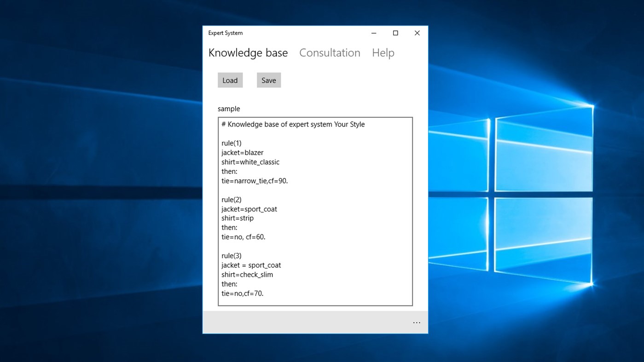Place cursor on the rule(1) line
Viewport: 644px width, 362px height.
pyautogui.click(x=232, y=143)
